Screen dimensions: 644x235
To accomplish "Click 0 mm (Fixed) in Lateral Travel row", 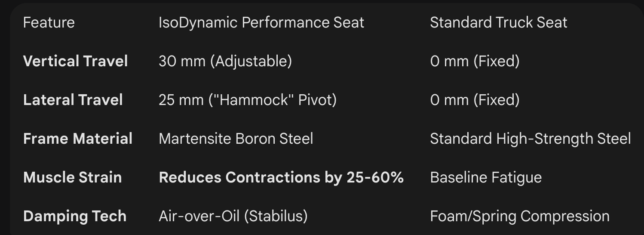I will 475,100.
